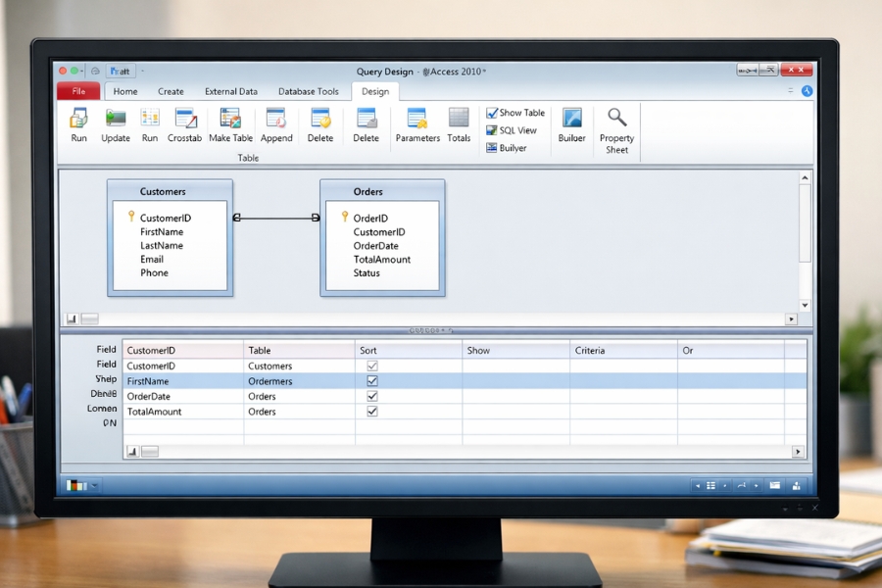Open the quick access toolbar dropdown arrow

(143, 72)
